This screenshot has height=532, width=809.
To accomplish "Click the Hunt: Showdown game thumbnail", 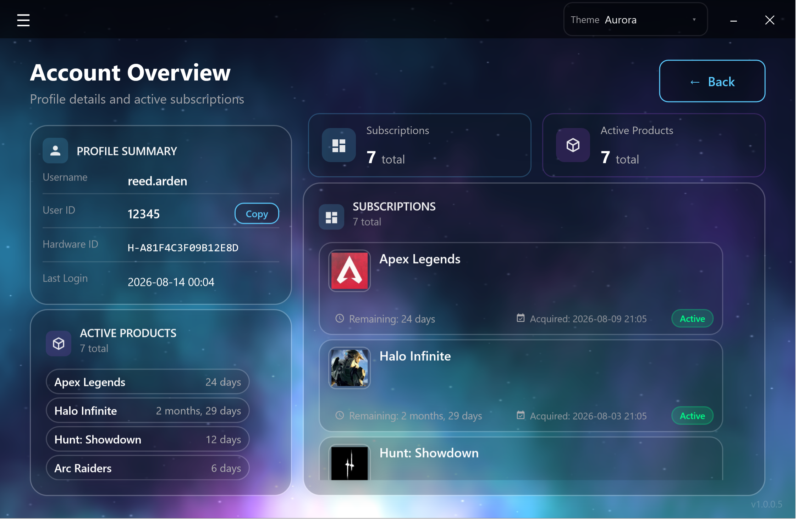I will click(349, 463).
